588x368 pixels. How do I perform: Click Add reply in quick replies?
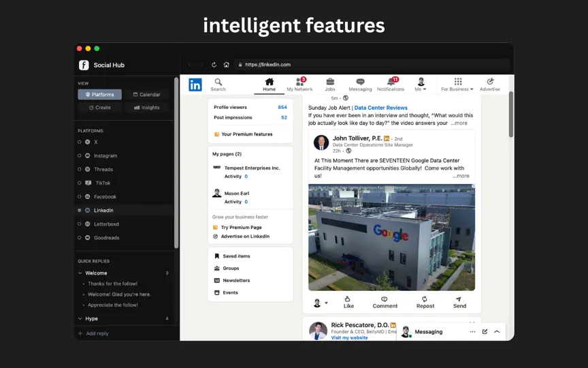click(93, 333)
